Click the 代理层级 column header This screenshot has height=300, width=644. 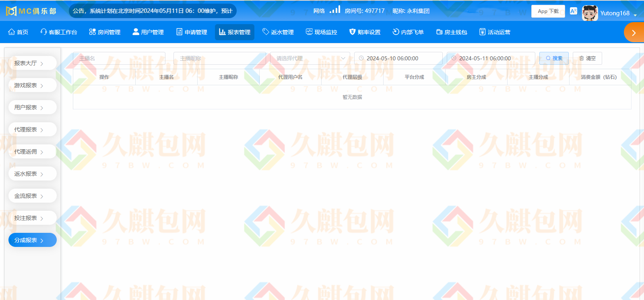(x=352, y=77)
